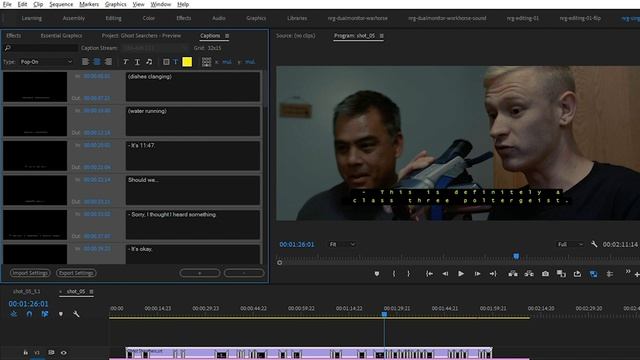Step back one frame
The image size is (640, 360).
(445, 274)
